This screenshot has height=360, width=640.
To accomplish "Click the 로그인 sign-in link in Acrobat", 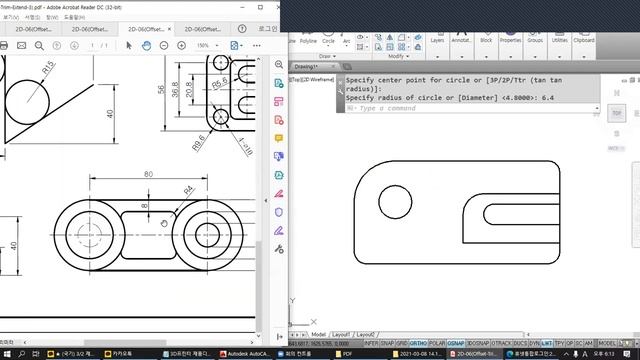I will (268, 29).
